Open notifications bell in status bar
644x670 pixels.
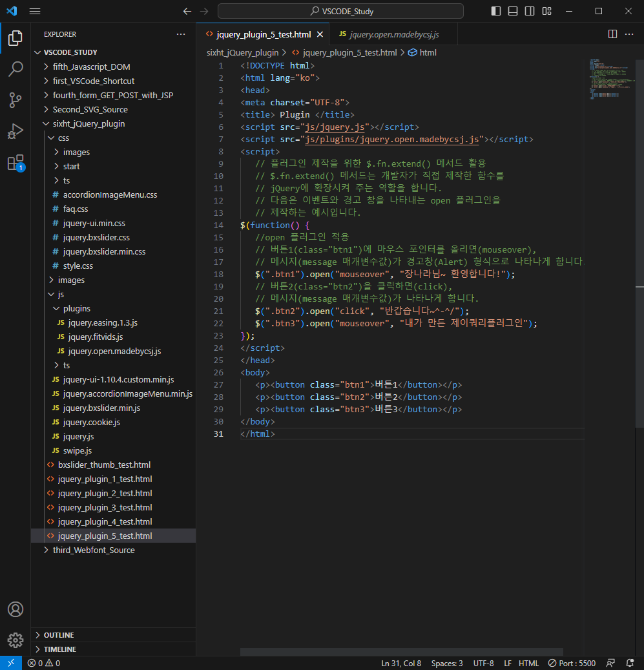pyautogui.click(x=630, y=663)
